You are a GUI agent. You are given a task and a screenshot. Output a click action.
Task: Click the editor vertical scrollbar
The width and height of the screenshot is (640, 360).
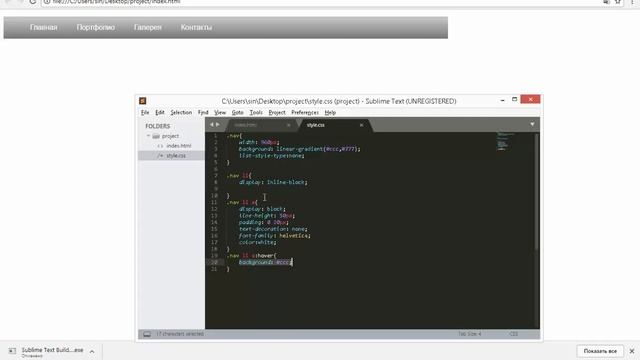pyautogui.click(x=536, y=191)
